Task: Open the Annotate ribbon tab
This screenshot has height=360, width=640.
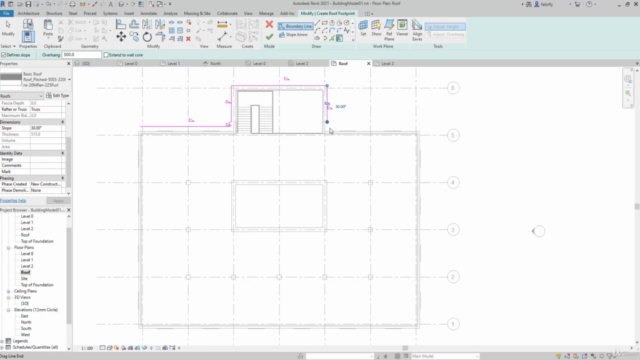Action: point(149,13)
